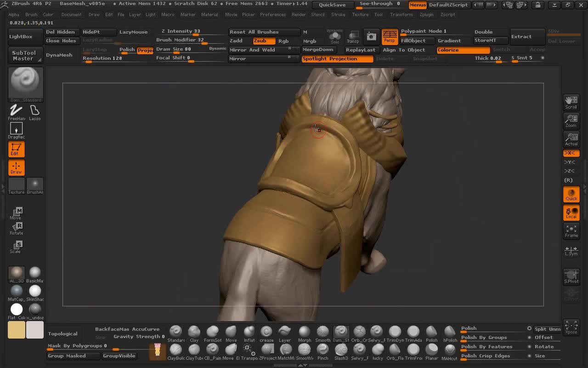Toggle Solo mode
Screen dimensions: 588x368
click(x=335, y=37)
